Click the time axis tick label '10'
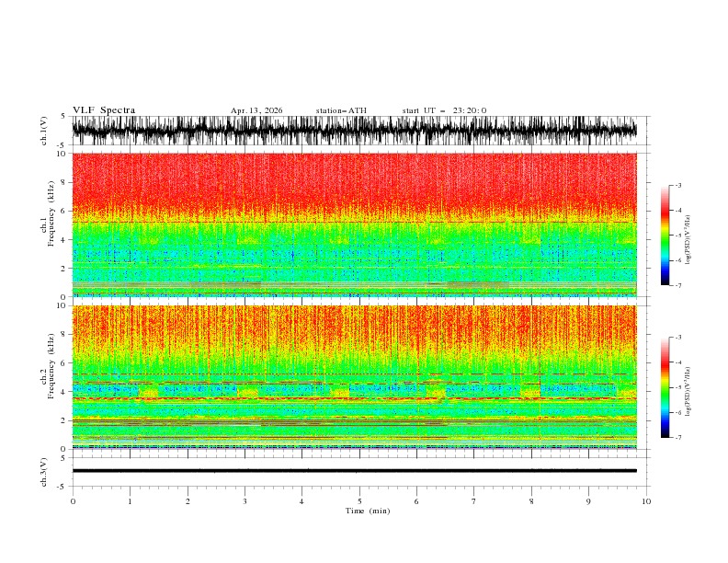 click(x=646, y=501)
